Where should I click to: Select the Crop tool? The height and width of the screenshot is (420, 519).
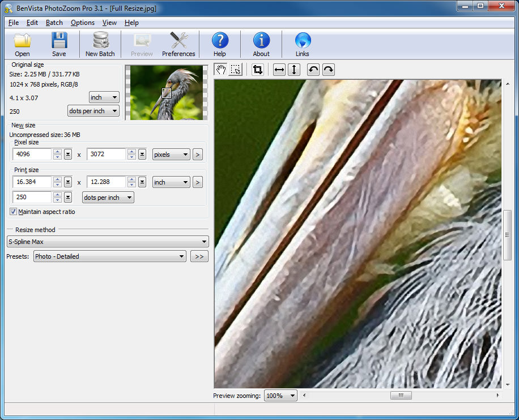(x=257, y=69)
